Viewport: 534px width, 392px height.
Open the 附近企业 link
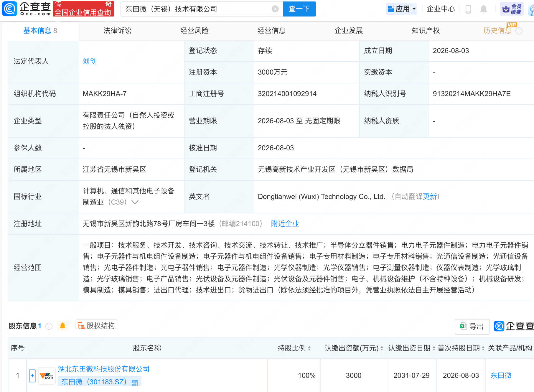(285, 224)
